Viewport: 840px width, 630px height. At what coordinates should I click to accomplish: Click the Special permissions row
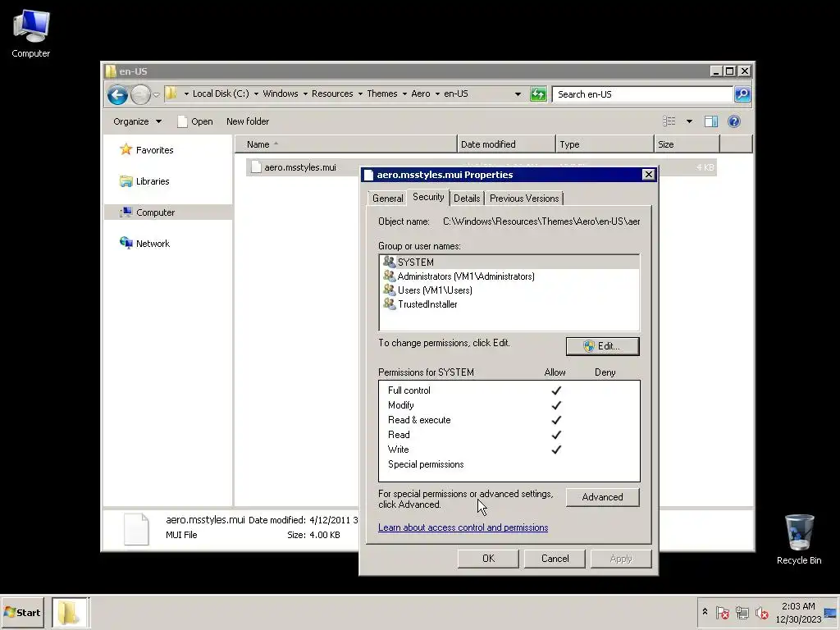509,464
